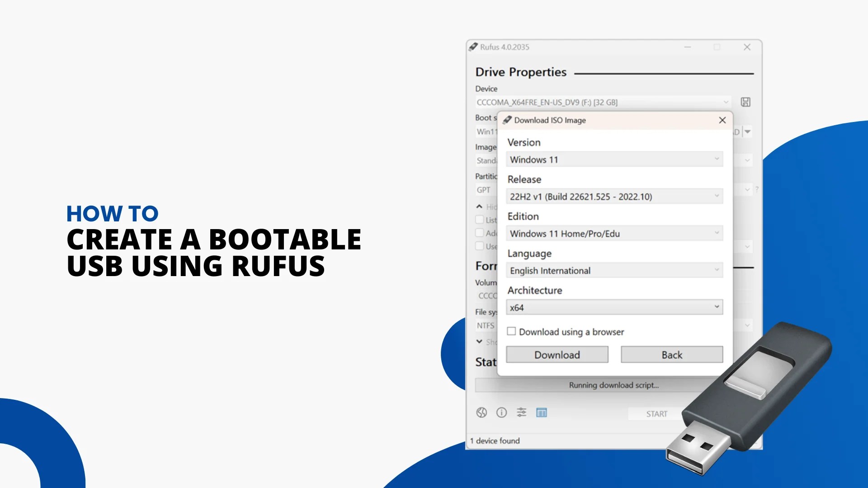Image resolution: width=868 pixels, height=488 pixels.
Task: Show the Rufus log window icon
Action: pyautogui.click(x=541, y=413)
